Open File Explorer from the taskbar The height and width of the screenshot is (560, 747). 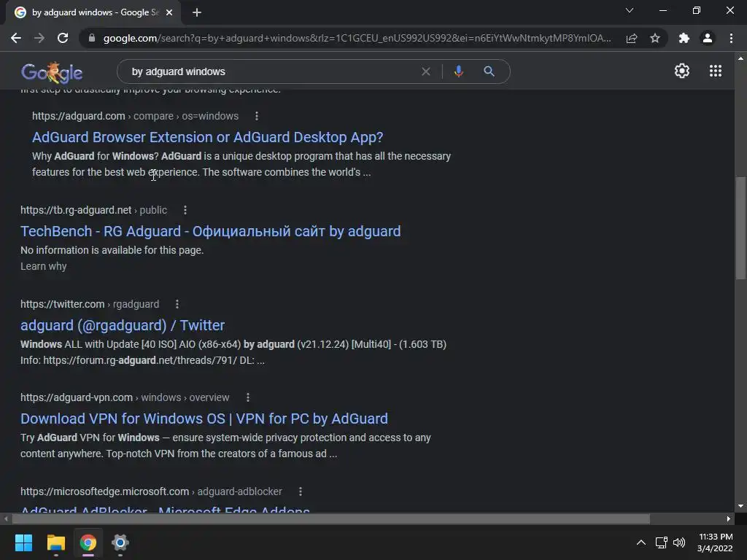[55, 542]
